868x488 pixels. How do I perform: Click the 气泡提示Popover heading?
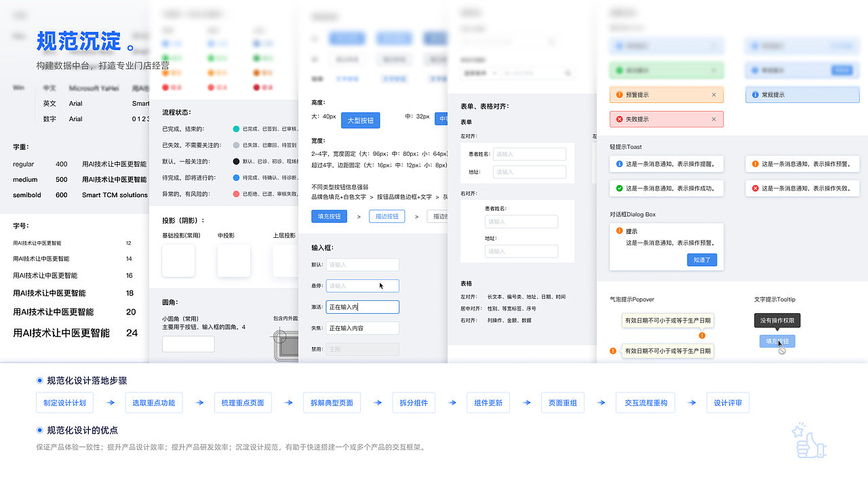coord(632,300)
